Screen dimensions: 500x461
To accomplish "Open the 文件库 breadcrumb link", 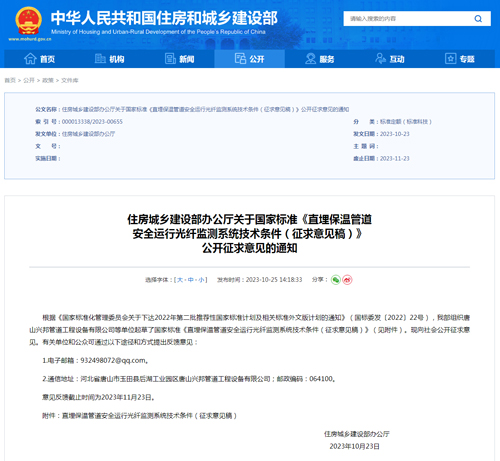I will [70, 80].
